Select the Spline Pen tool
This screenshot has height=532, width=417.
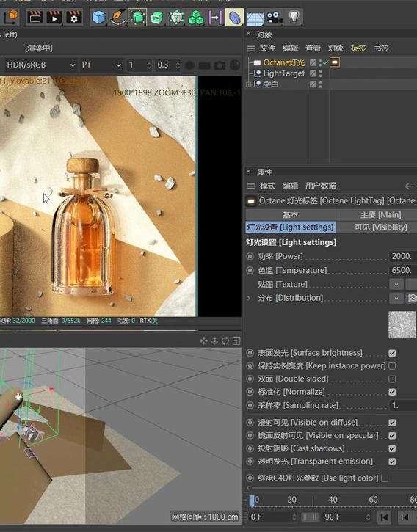point(118,17)
